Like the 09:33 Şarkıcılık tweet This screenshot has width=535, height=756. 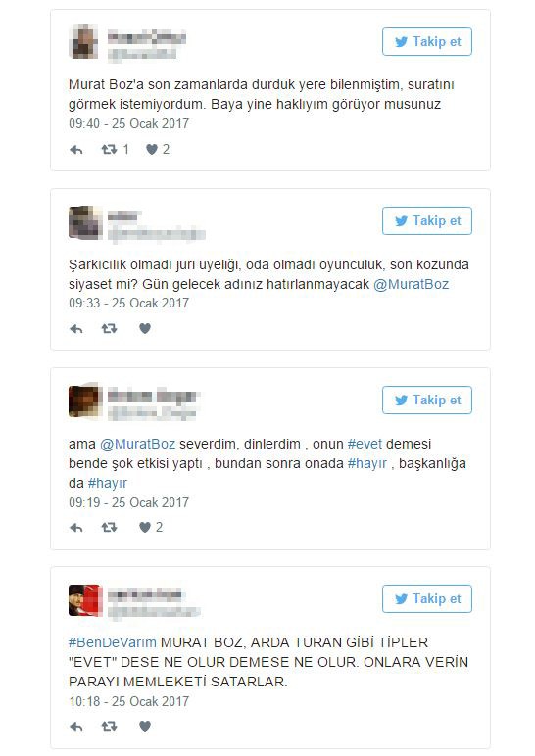click(145, 328)
